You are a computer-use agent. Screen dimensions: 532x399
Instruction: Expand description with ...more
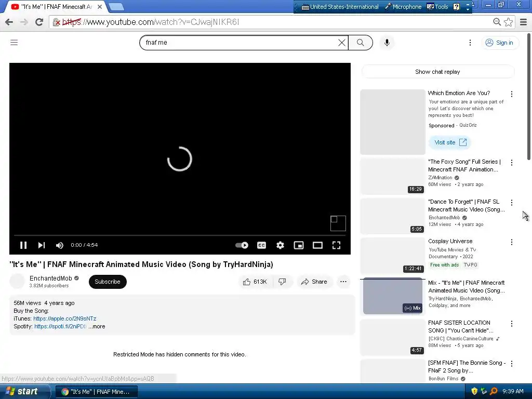(x=97, y=326)
